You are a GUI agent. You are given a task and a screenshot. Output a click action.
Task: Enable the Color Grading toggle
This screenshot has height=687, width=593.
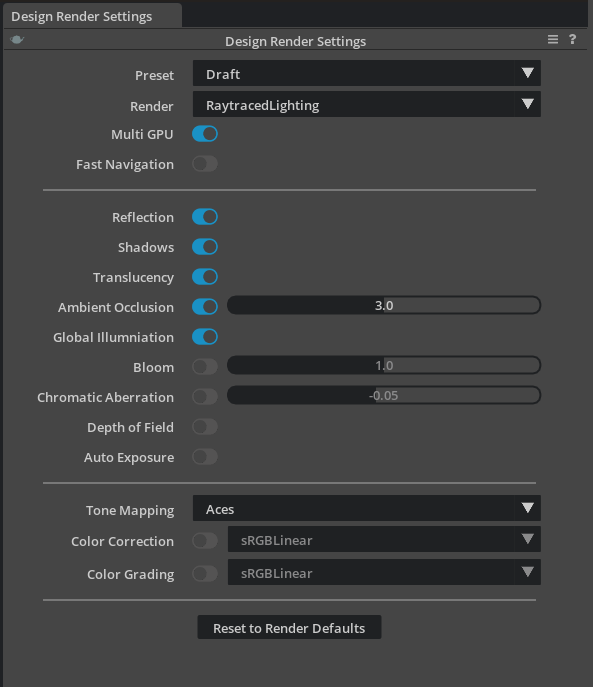205,574
